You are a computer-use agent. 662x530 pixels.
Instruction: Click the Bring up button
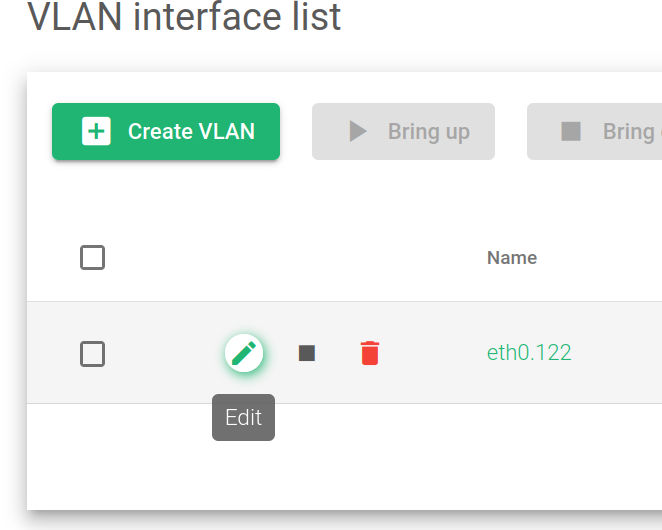tap(403, 131)
